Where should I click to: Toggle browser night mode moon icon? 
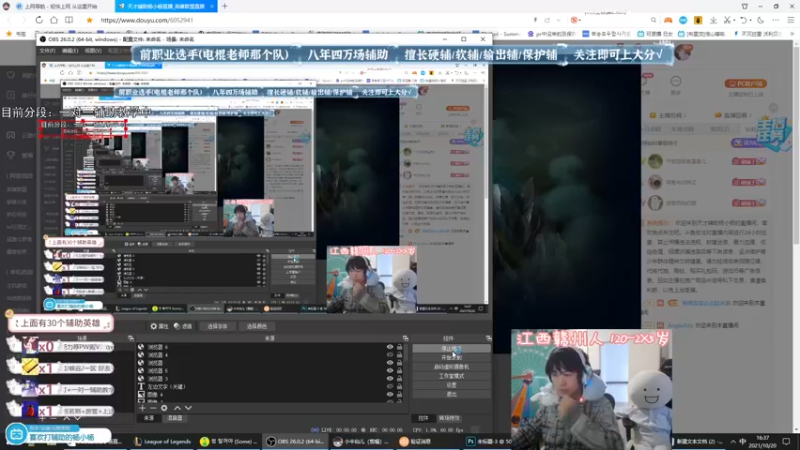[x=761, y=20]
